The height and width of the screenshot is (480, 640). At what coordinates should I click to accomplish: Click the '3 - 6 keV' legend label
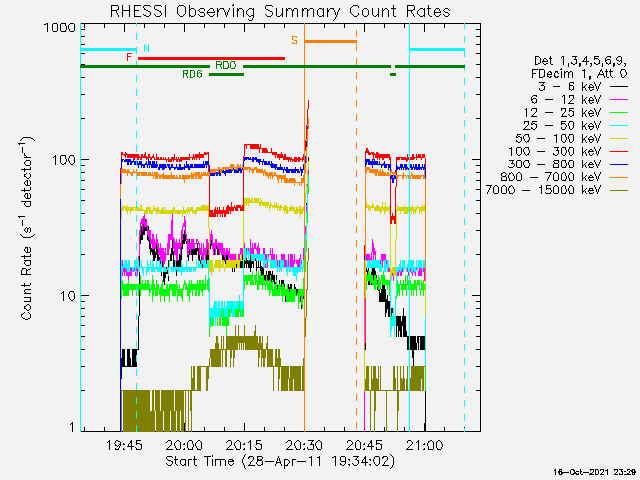tap(570, 87)
